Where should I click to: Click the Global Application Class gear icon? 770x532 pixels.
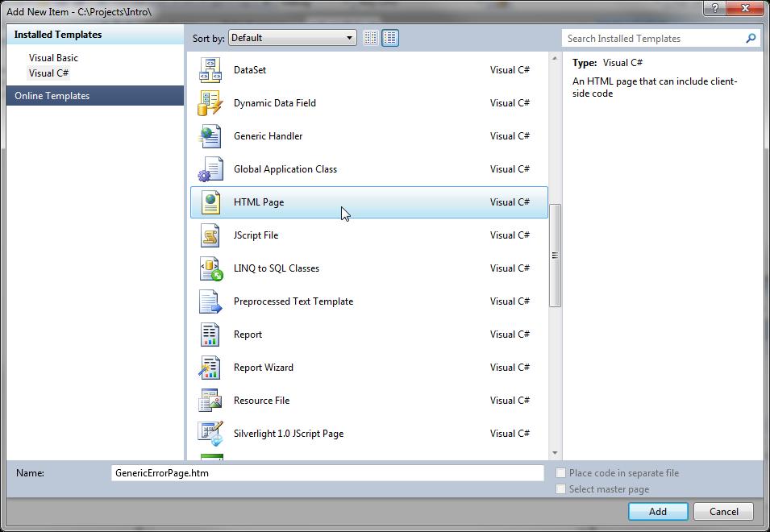tap(210, 169)
